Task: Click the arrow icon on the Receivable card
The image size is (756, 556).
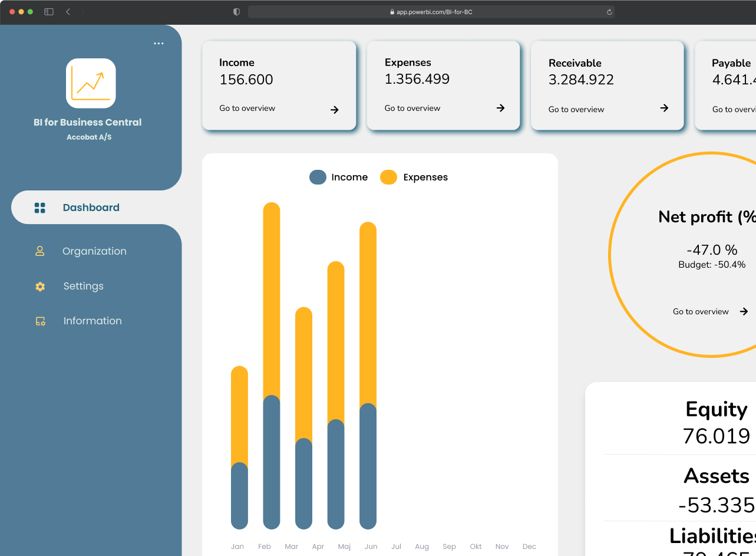Action: [664, 108]
